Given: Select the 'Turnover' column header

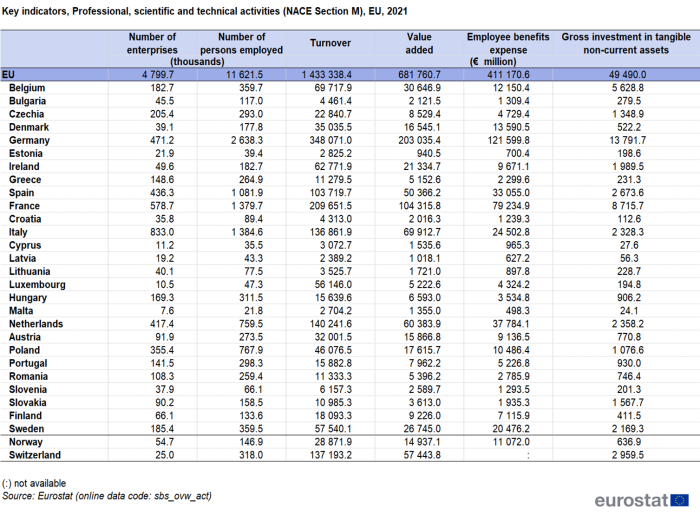Looking at the screenshot, I should (330, 43).
